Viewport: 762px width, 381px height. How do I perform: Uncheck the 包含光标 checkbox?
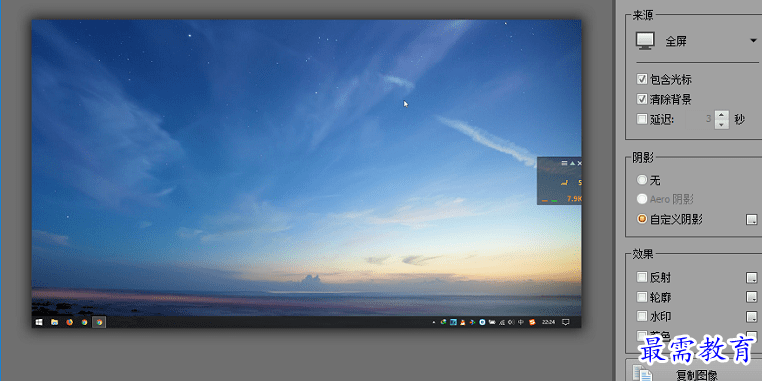pos(641,79)
